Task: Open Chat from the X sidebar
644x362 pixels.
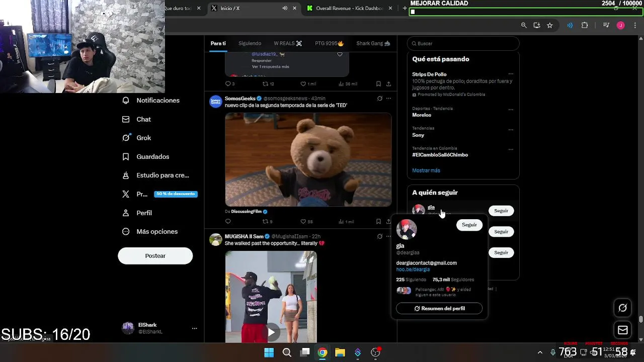Action: pyautogui.click(x=137, y=119)
